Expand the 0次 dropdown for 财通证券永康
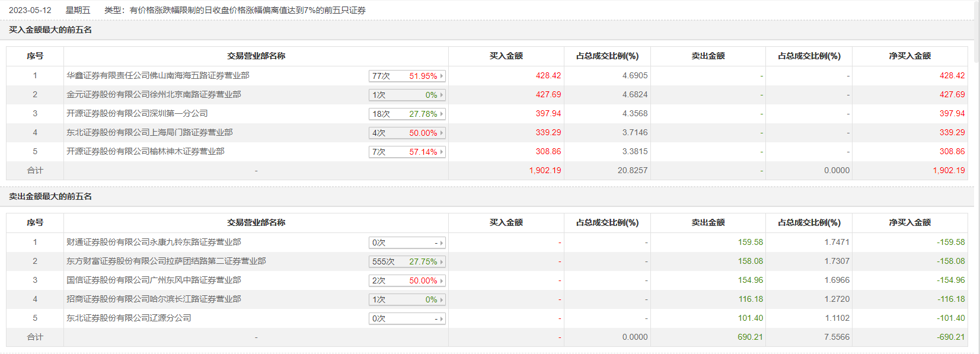Screen dimensions: 980x354 (x=407, y=243)
